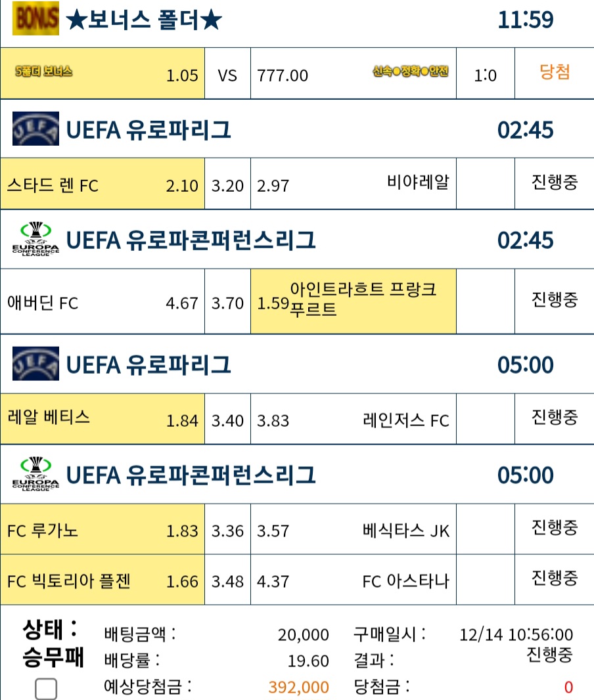Select 스타드 렌 FC home win at 2.10
Viewport: 594px width, 700px height.
pyautogui.click(x=103, y=183)
